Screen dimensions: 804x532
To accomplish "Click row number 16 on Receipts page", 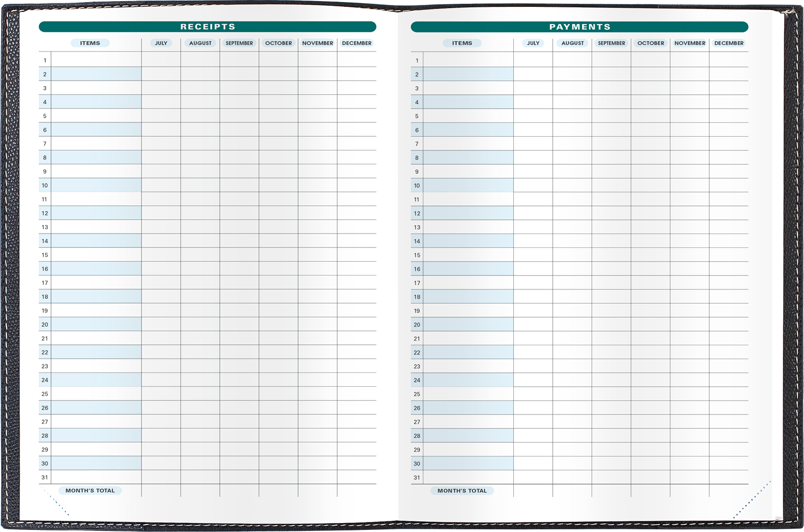I will click(x=45, y=269).
